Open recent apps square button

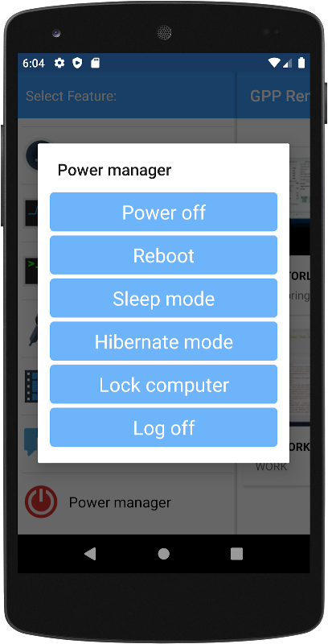click(236, 554)
